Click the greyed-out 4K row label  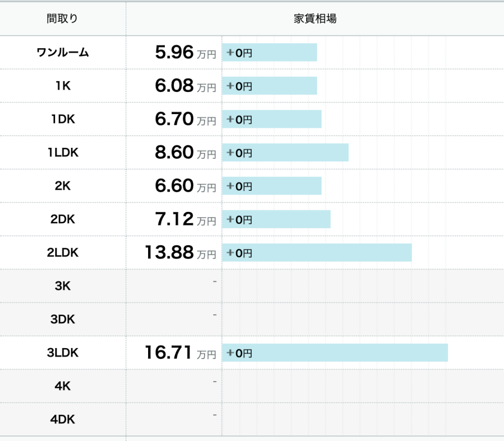pos(63,386)
